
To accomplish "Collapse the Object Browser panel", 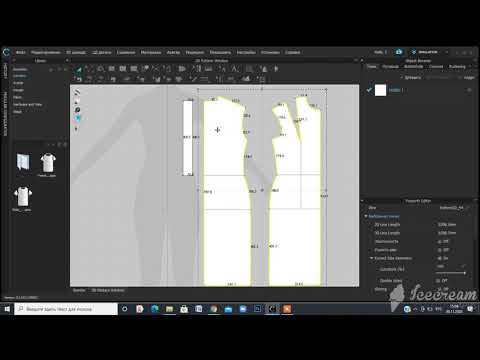I will coord(362,61).
